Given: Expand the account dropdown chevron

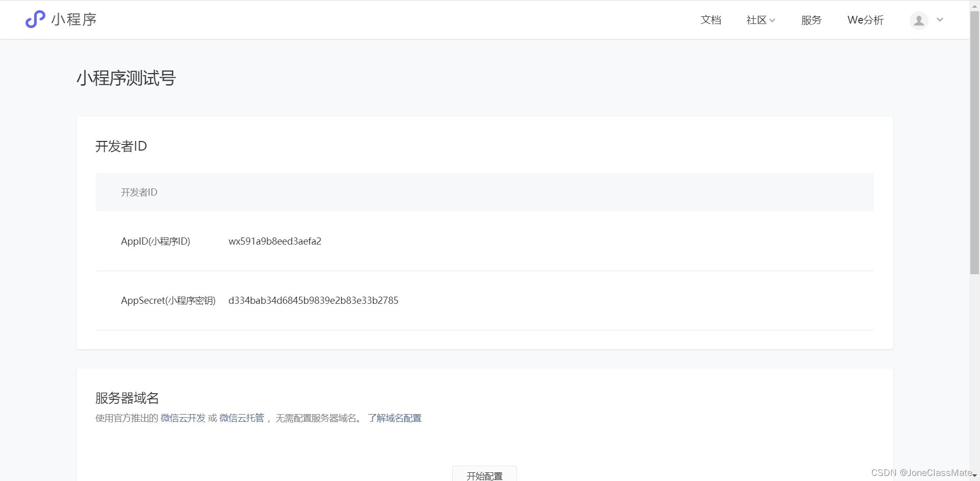Looking at the screenshot, I should coord(940,20).
